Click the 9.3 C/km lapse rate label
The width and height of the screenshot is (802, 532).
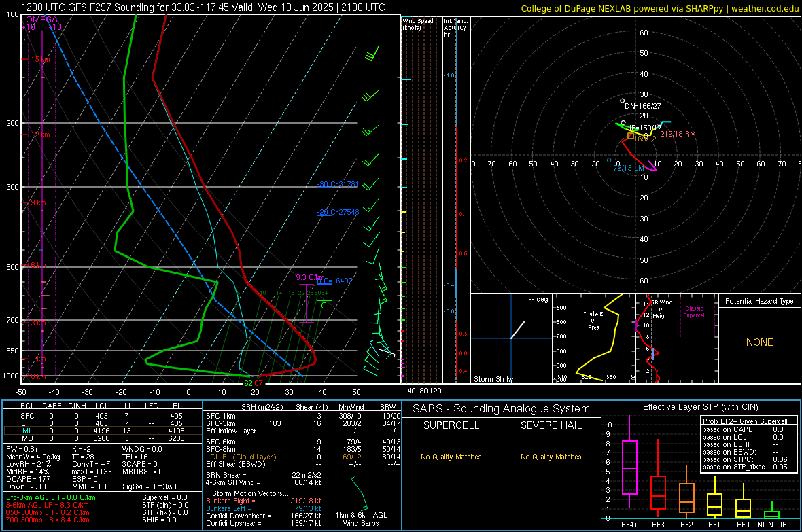(310, 277)
